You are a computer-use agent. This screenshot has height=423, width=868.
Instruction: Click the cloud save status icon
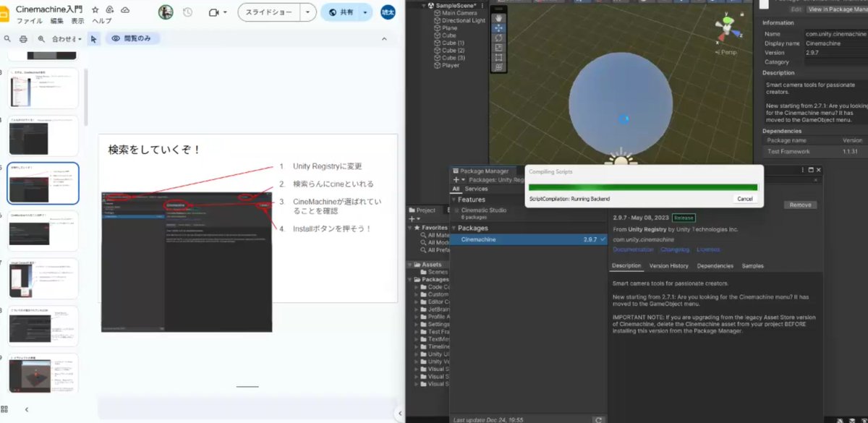pyautogui.click(x=125, y=10)
